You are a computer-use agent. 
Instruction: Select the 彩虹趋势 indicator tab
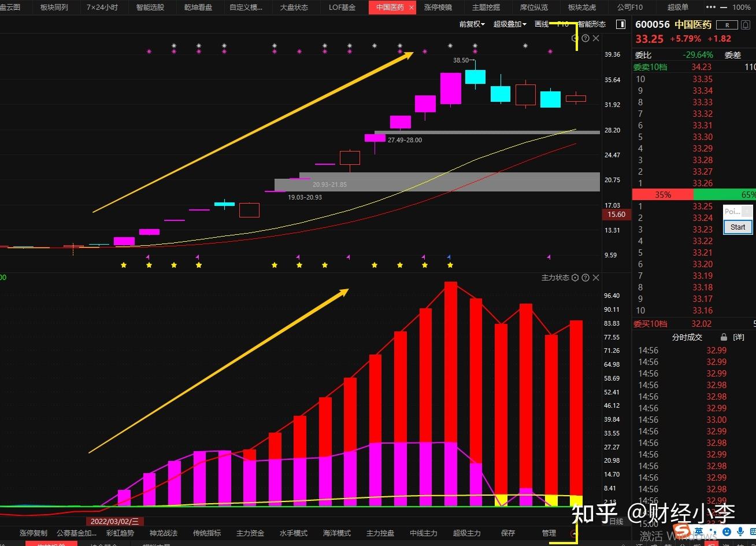(x=120, y=533)
